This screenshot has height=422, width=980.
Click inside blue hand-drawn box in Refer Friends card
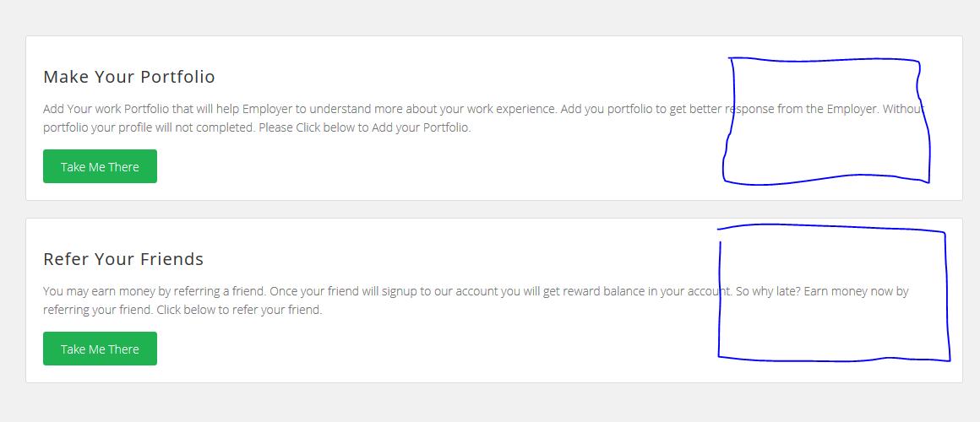click(x=832, y=292)
